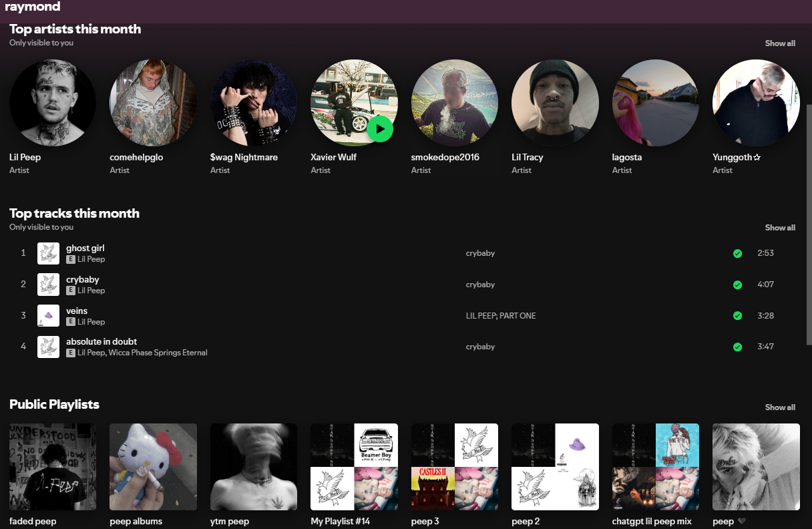Toggle the saved checkmark on crybaby track
This screenshot has width=812, height=529.
[737, 285]
